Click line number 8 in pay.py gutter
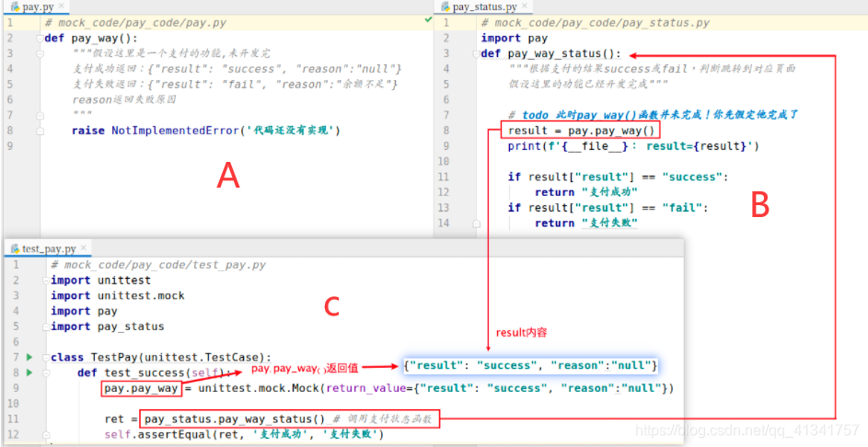Image resolution: width=868 pixels, height=447 pixels. [x=10, y=132]
